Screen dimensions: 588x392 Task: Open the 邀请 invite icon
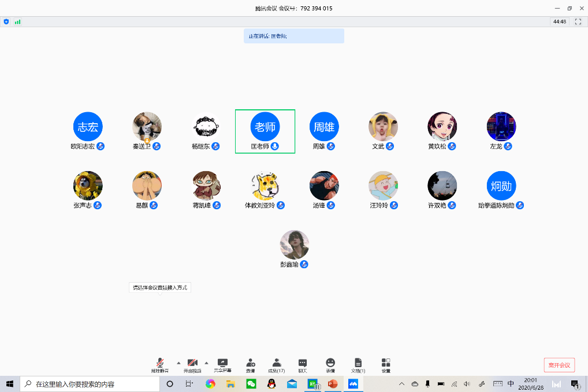coord(250,365)
